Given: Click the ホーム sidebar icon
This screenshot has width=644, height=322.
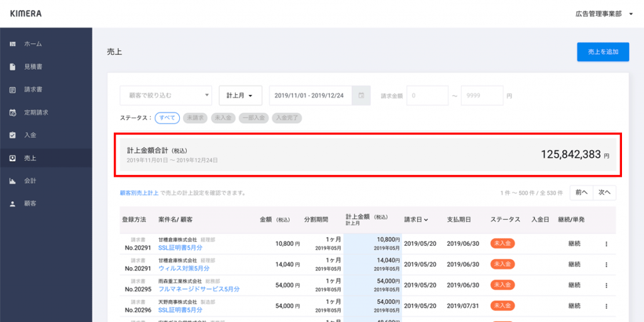Looking at the screenshot, I should pos(13,43).
